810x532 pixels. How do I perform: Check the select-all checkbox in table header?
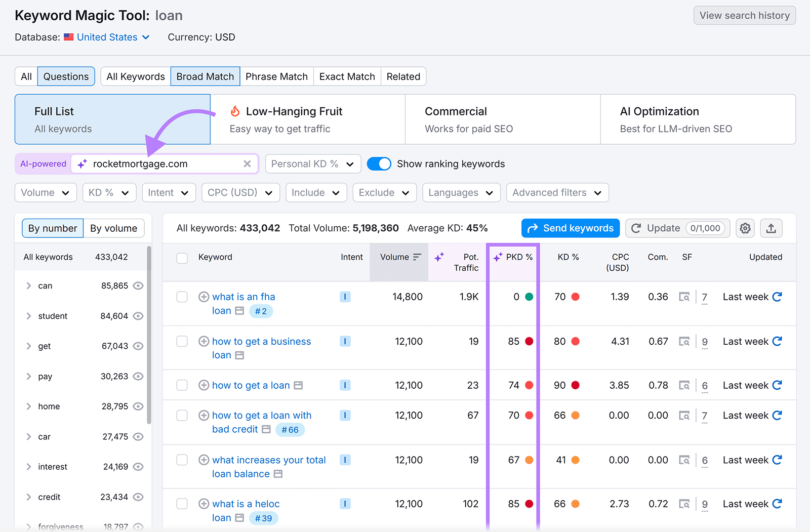pyautogui.click(x=182, y=258)
